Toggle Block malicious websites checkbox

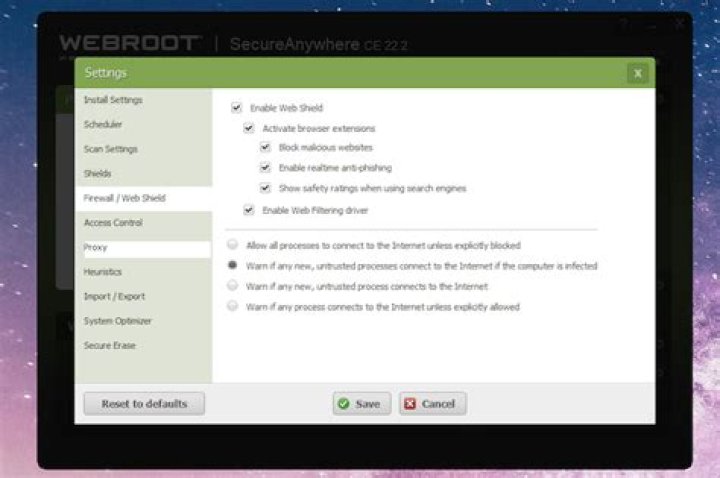pyautogui.click(x=265, y=148)
